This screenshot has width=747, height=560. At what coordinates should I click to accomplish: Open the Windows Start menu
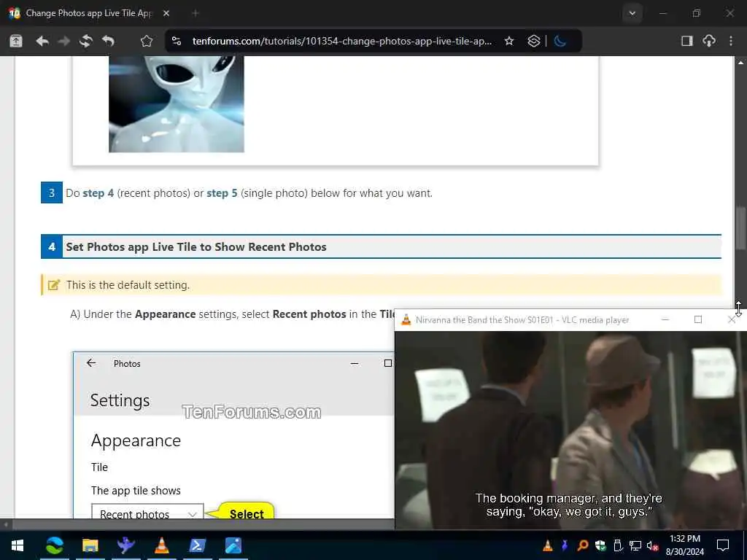coord(18,545)
